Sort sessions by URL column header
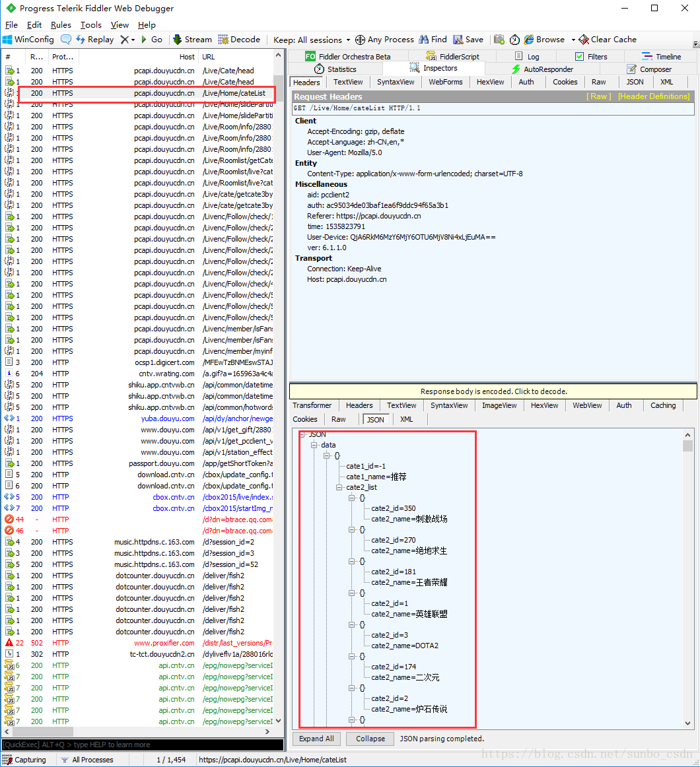 [236, 57]
